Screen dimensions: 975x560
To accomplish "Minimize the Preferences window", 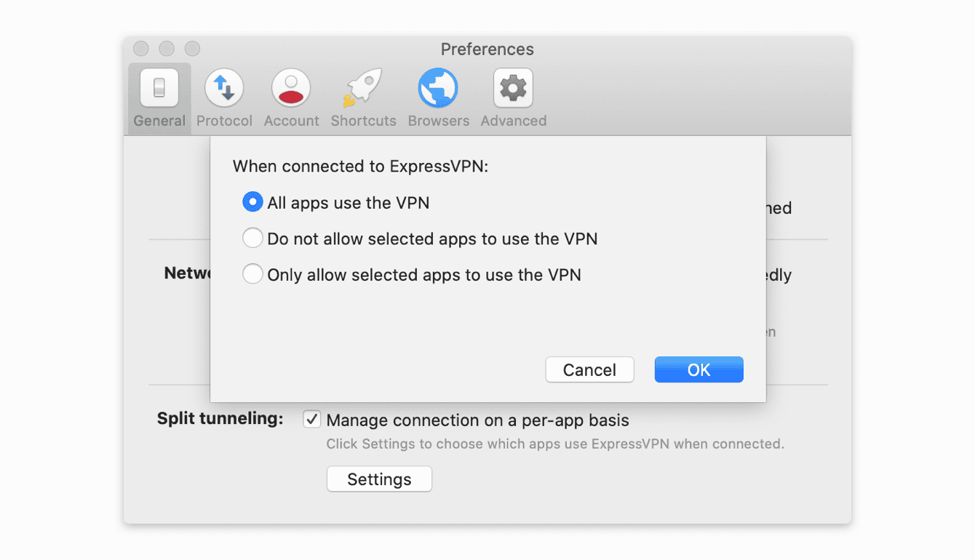I will pyautogui.click(x=167, y=49).
